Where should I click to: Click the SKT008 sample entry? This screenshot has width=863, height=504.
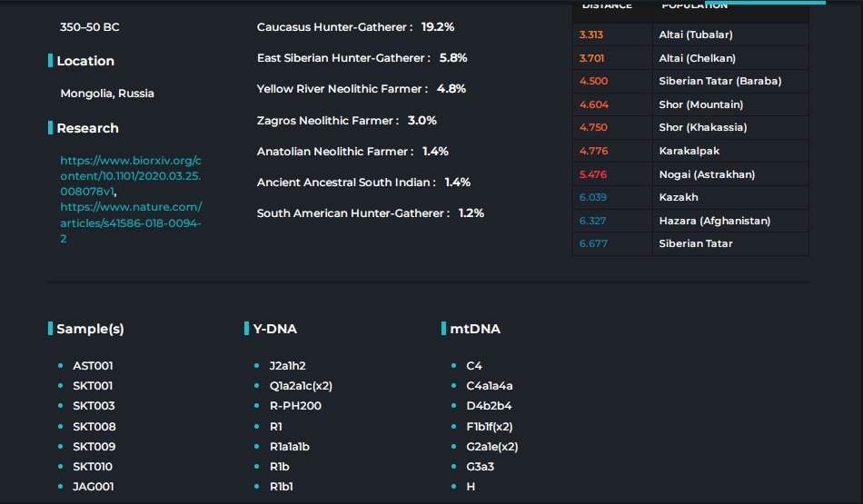(x=94, y=427)
